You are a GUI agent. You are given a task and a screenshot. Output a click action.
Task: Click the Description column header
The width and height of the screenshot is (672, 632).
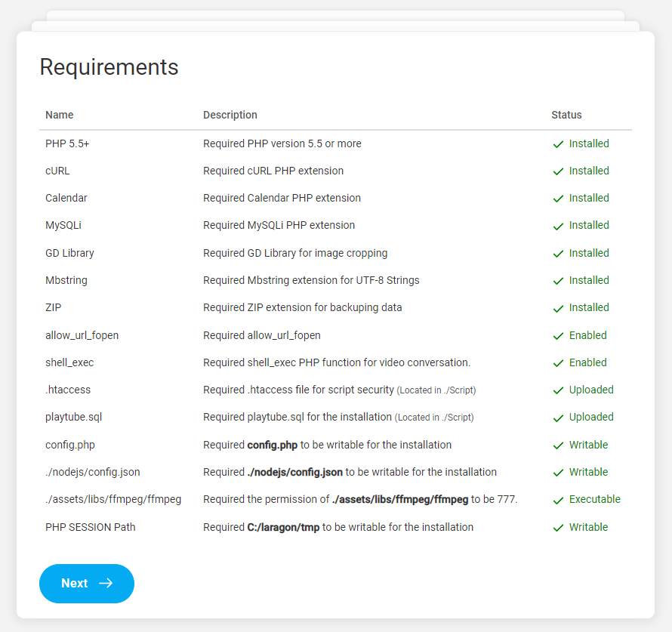pos(230,115)
